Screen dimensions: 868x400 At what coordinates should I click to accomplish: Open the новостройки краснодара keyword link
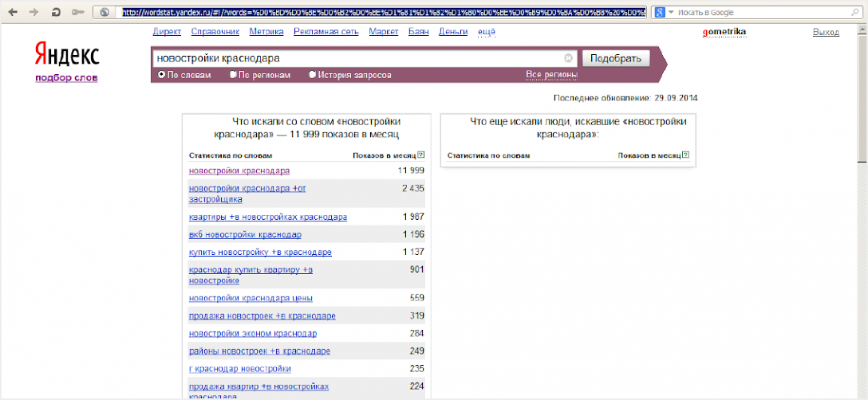click(x=239, y=171)
